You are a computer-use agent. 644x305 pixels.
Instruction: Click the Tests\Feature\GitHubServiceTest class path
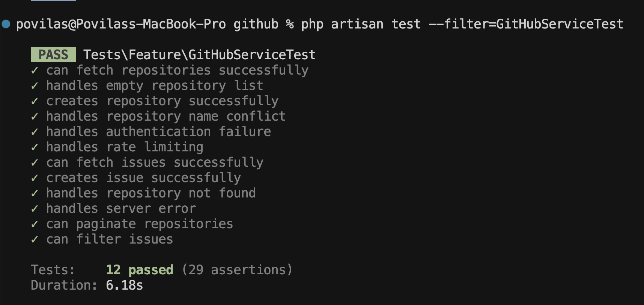(x=199, y=55)
